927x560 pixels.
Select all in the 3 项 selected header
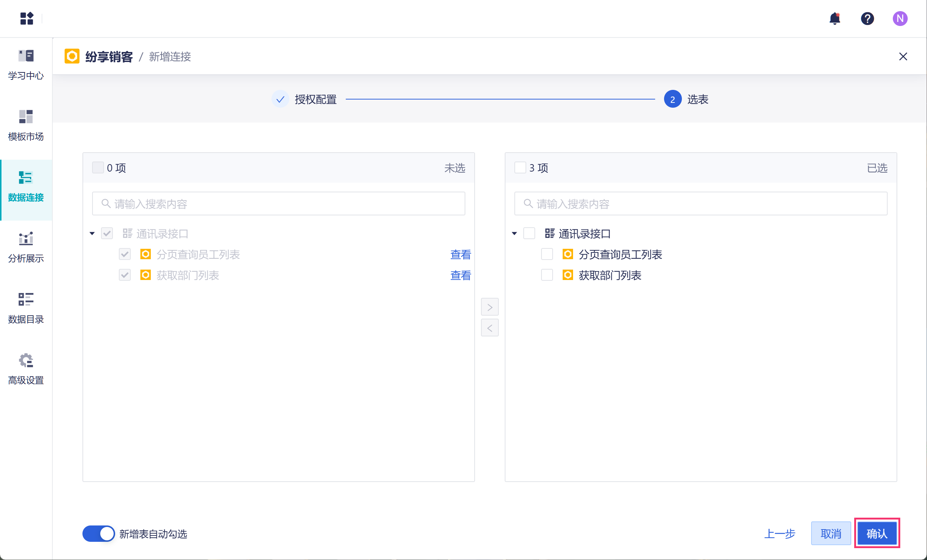(520, 167)
